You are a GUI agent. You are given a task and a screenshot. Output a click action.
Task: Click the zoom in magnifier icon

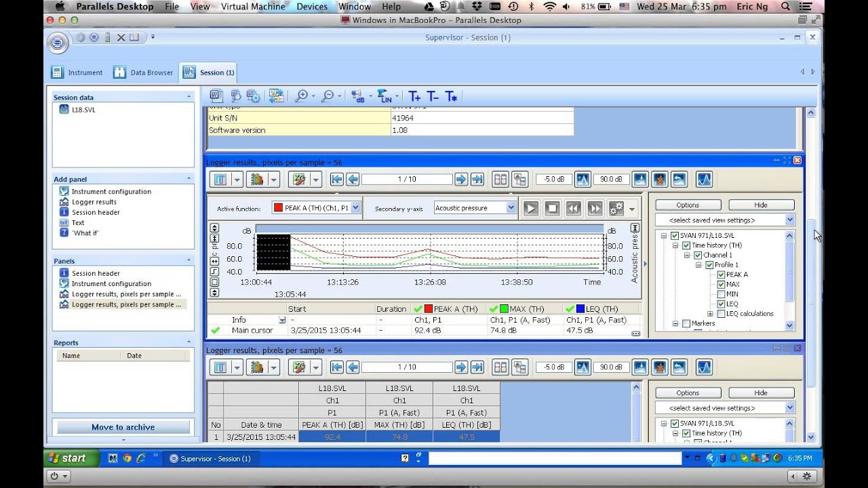301,96
